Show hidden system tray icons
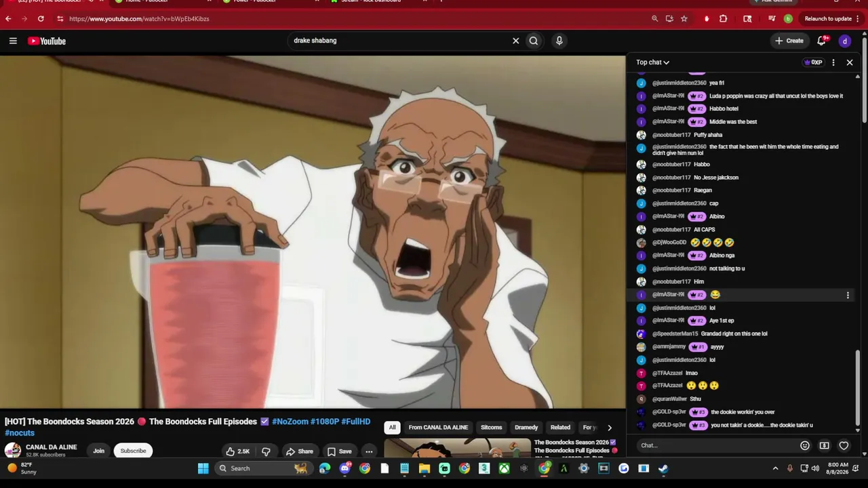The width and height of the screenshot is (868, 488). pyautogui.click(x=776, y=468)
